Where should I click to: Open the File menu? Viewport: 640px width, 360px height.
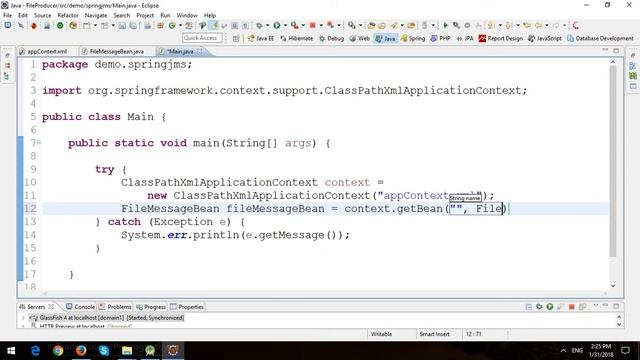coord(7,15)
